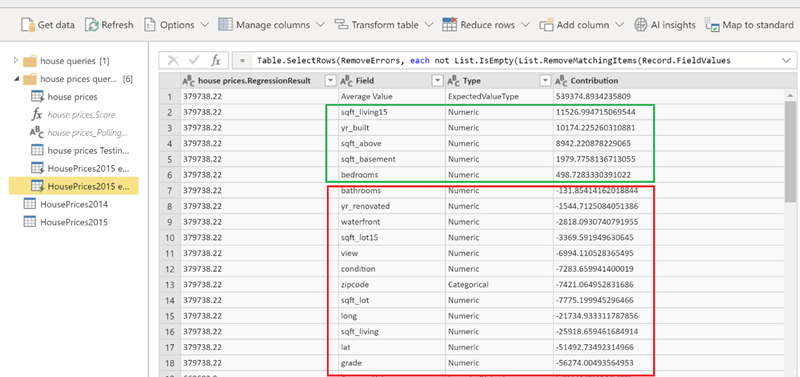Viewport: 800px width, 377px height.
Task: Click Map to standard icon
Action: tap(712, 24)
